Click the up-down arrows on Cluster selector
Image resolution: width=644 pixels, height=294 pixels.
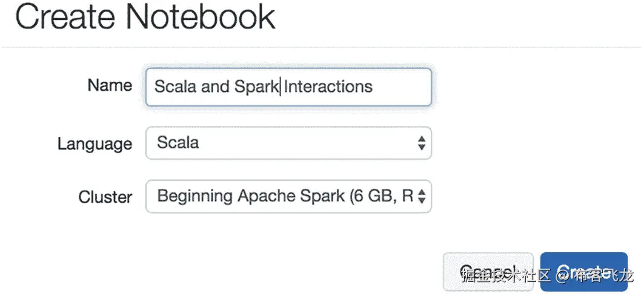coord(422,196)
